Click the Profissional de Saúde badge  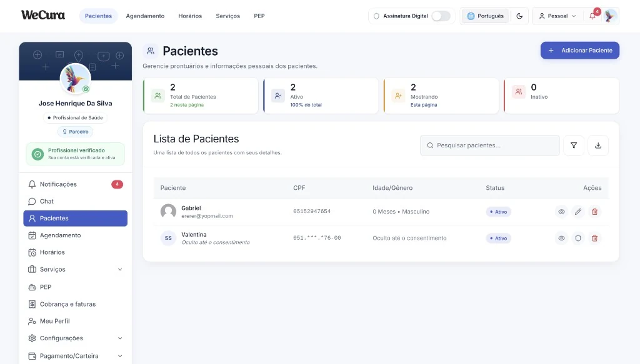[75, 118]
